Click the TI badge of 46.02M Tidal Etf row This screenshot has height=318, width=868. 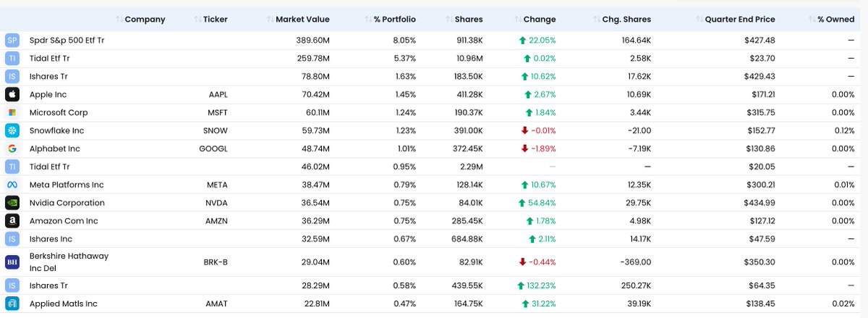tap(12, 167)
